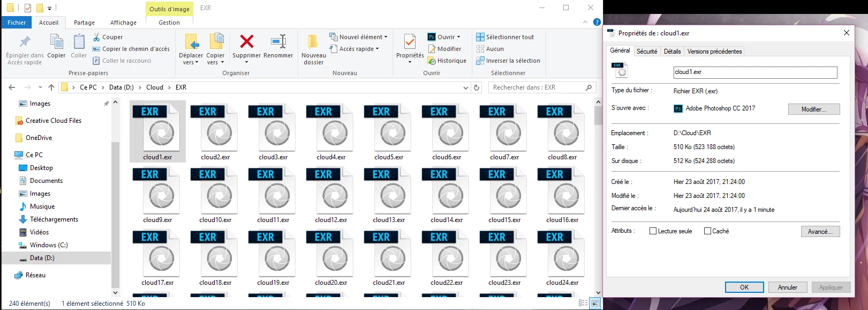Screen dimensions: 868x310
Task: Click the file name field cloud1.exr
Action: coord(755,72)
